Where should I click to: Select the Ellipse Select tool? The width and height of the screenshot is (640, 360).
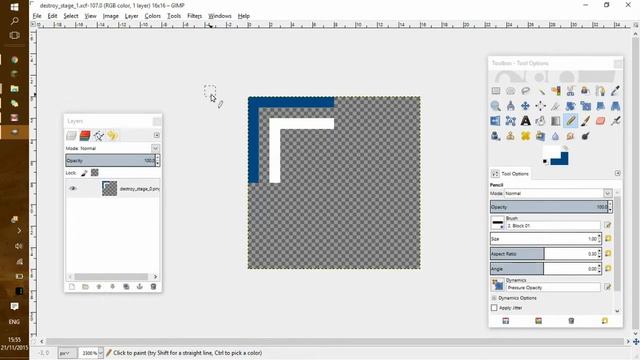511,91
